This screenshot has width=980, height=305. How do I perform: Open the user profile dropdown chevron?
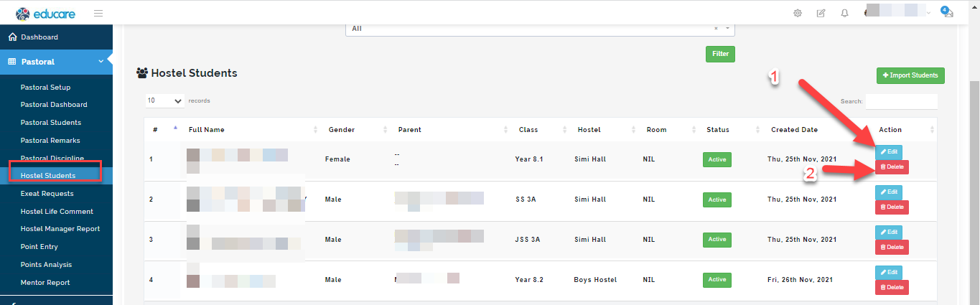[928, 13]
